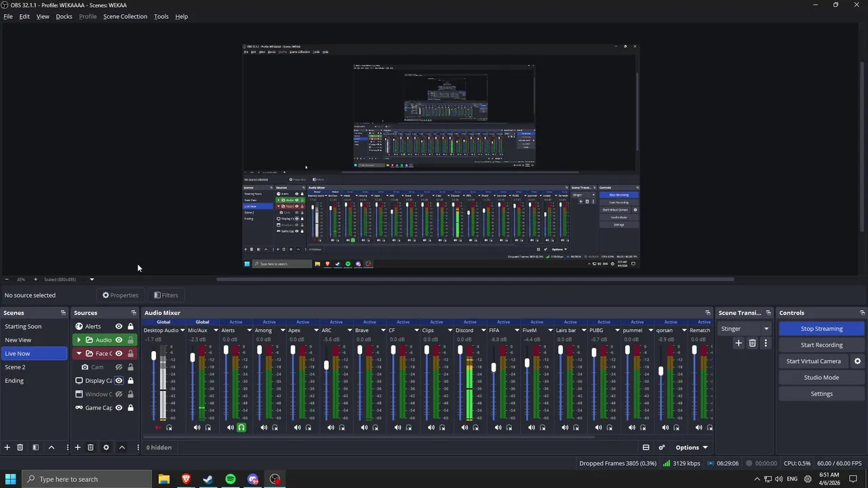Open the Scene Collection menu
Image resolution: width=868 pixels, height=488 pixels.
pos(125,16)
